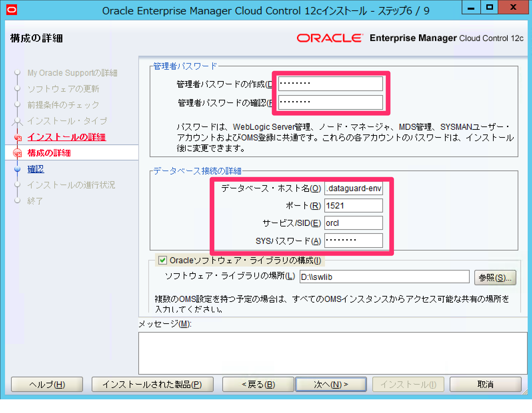Screen dimensions: 532x413
Task: Click the 管理者パスワードの作成 password field
Action: coord(330,83)
